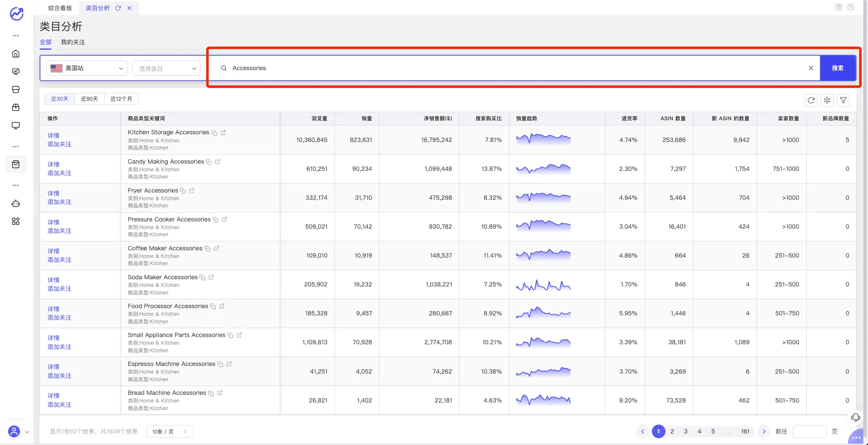Click 添加关注 for Soda Maker Accessories
The height and width of the screenshot is (445, 868).
click(59, 289)
